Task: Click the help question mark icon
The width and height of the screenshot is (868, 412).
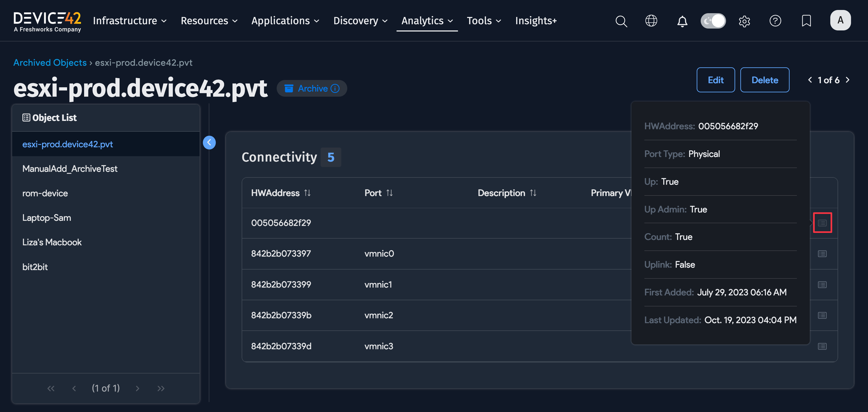Action: tap(776, 21)
